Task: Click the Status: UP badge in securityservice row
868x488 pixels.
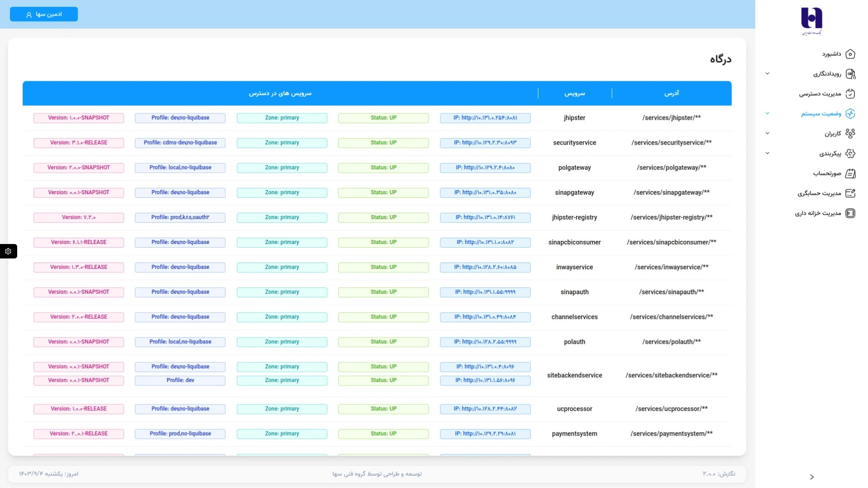Action: pyautogui.click(x=383, y=143)
